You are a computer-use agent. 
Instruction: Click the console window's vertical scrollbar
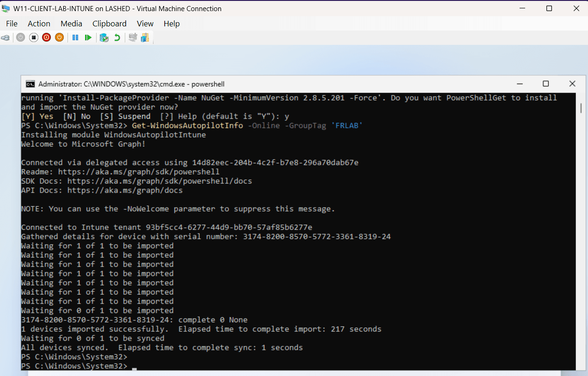[x=580, y=108]
